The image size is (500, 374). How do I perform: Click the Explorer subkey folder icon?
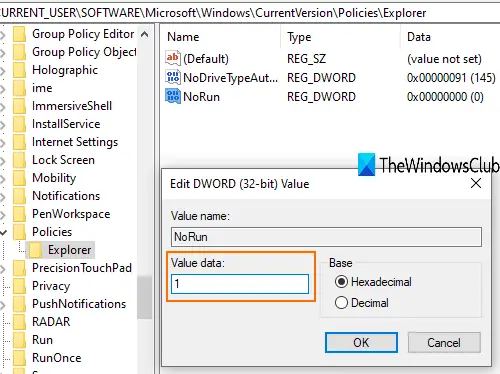click(x=35, y=250)
